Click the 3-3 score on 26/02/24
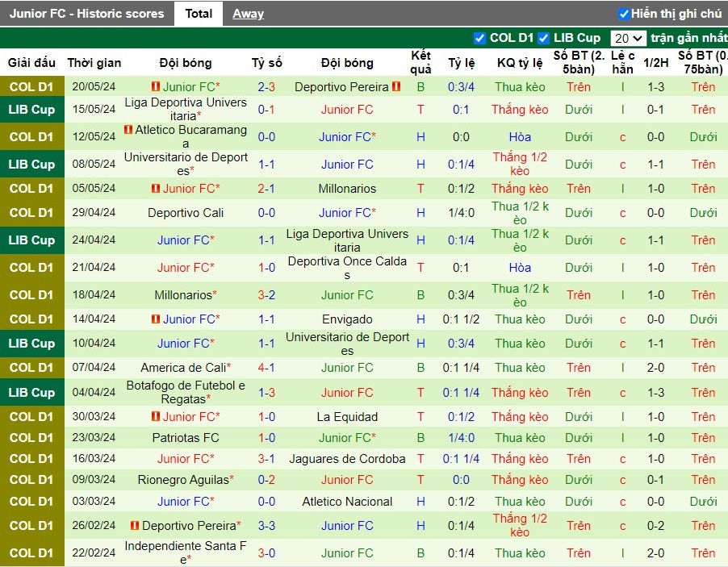Image resolution: width=728 pixels, height=567 pixels. [x=266, y=526]
